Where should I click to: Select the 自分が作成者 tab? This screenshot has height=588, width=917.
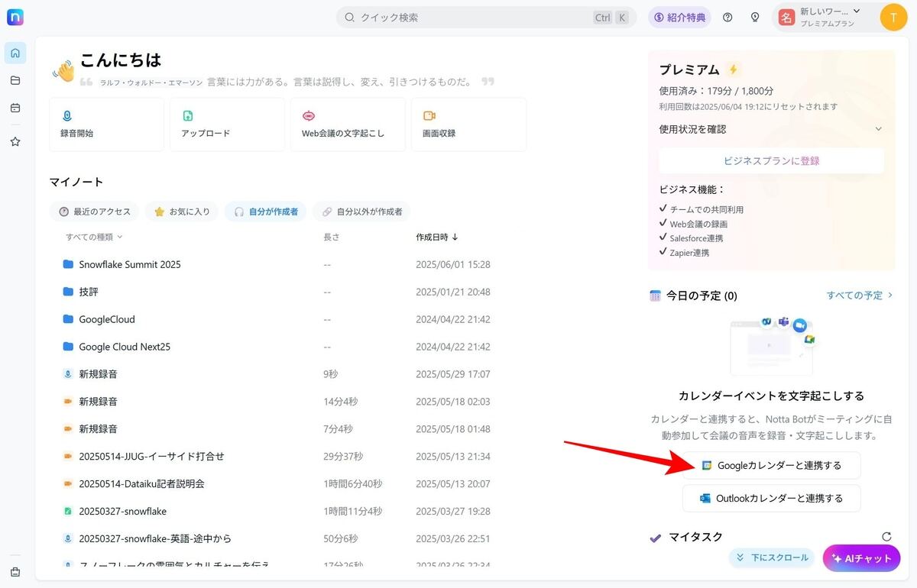[265, 212]
